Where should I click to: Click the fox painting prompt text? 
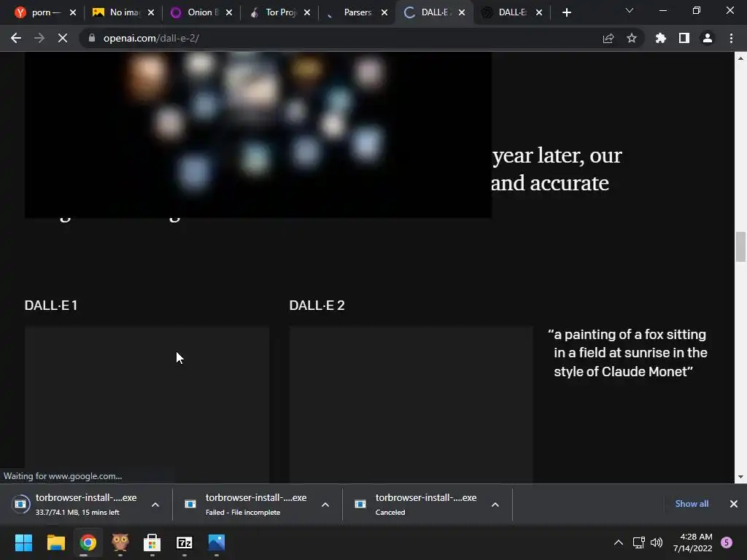coord(627,353)
